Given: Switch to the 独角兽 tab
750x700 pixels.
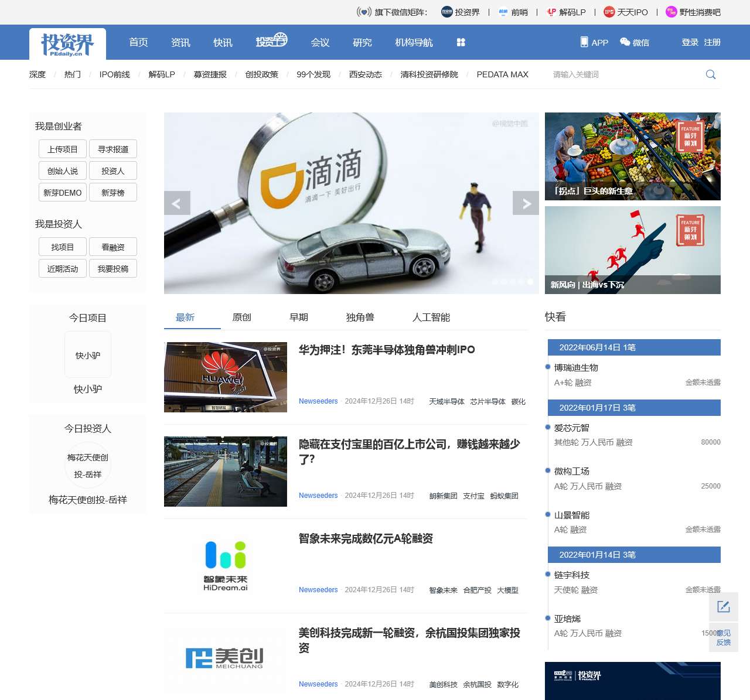Looking at the screenshot, I should coord(360,317).
